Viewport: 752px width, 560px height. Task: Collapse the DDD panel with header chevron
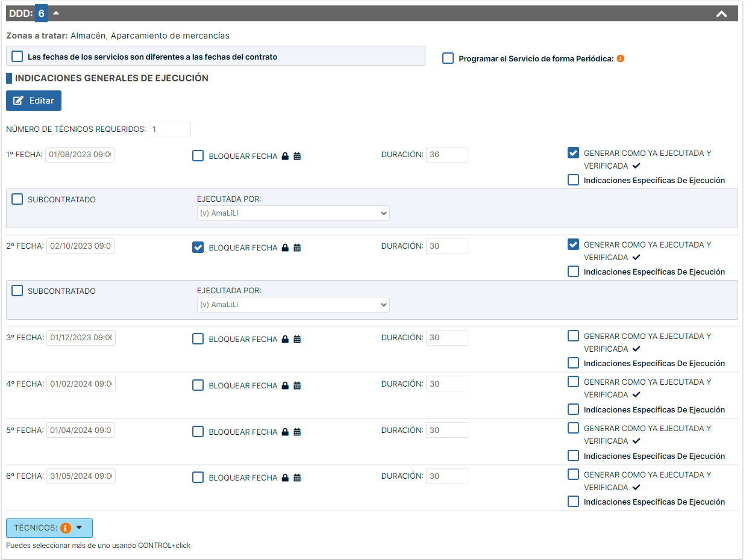721,14
